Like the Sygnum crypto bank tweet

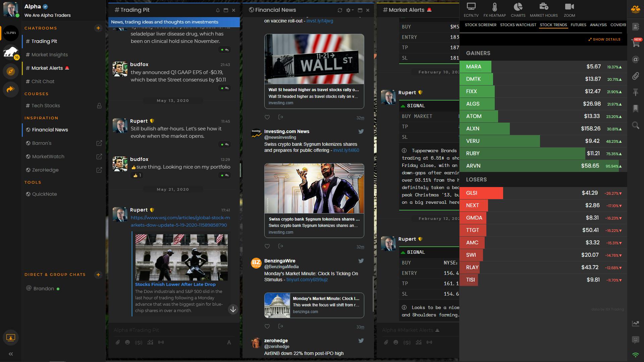(x=267, y=246)
